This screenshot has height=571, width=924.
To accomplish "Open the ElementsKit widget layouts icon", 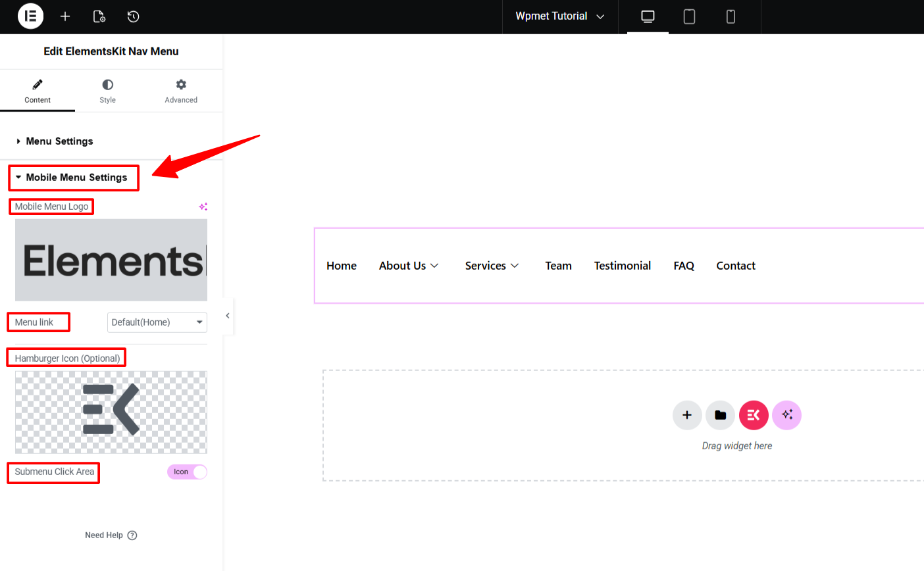I will (754, 415).
